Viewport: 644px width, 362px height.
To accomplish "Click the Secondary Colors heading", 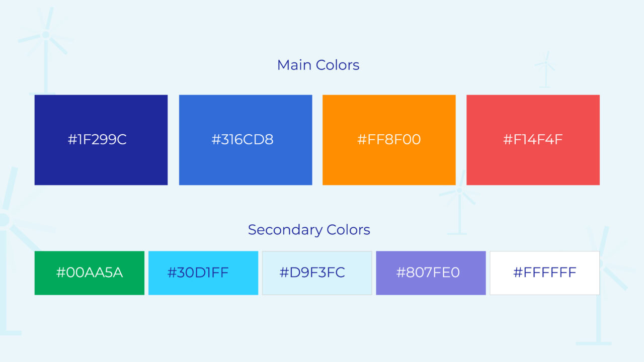I will point(309,230).
